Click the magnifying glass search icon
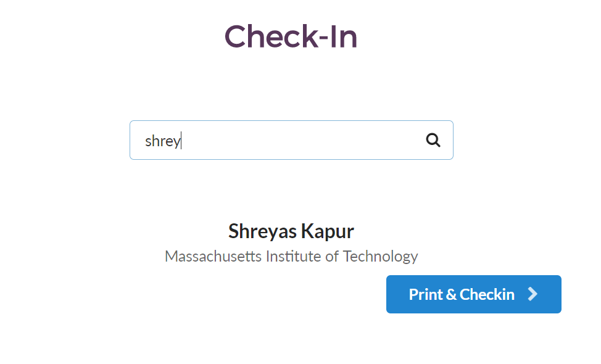Viewport: 601px width, 364px height. tap(433, 140)
